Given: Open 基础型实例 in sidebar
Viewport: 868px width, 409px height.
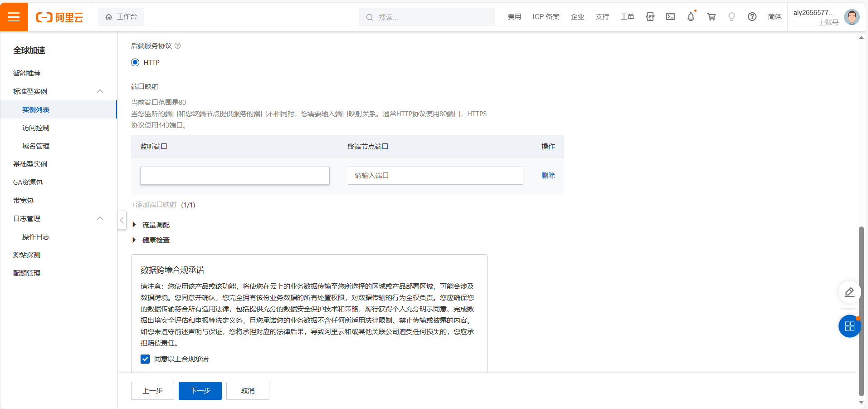Looking at the screenshot, I should point(30,164).
